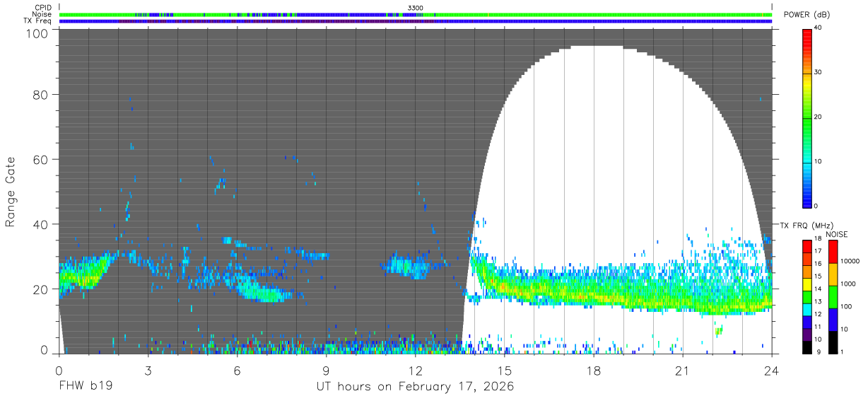Click the TX Freq row label

coord(37,21)
